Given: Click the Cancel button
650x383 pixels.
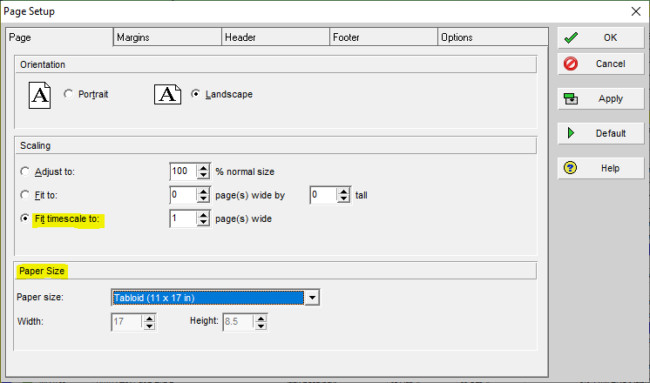Looking at the screenshot, I should [601, 64].
